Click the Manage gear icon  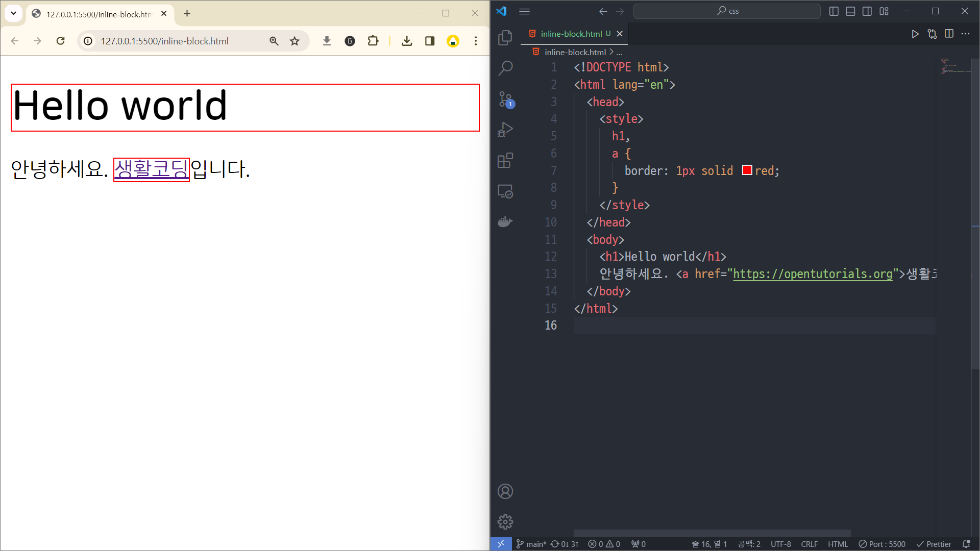pos(505,521)
